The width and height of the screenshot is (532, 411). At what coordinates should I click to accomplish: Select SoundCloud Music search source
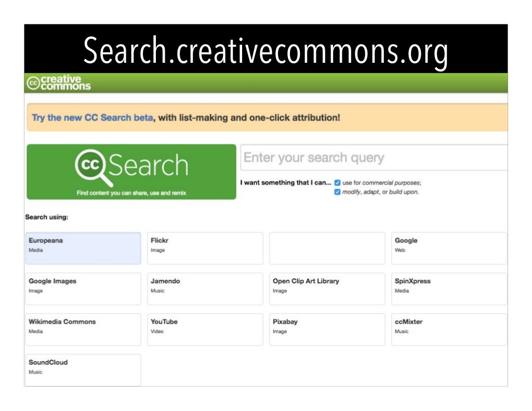(83, 370)
